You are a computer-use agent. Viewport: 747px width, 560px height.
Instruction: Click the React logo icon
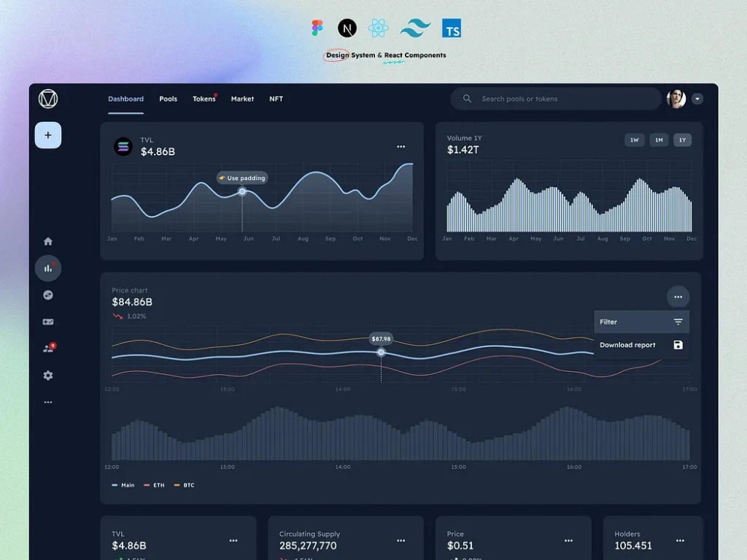point(378,28)
